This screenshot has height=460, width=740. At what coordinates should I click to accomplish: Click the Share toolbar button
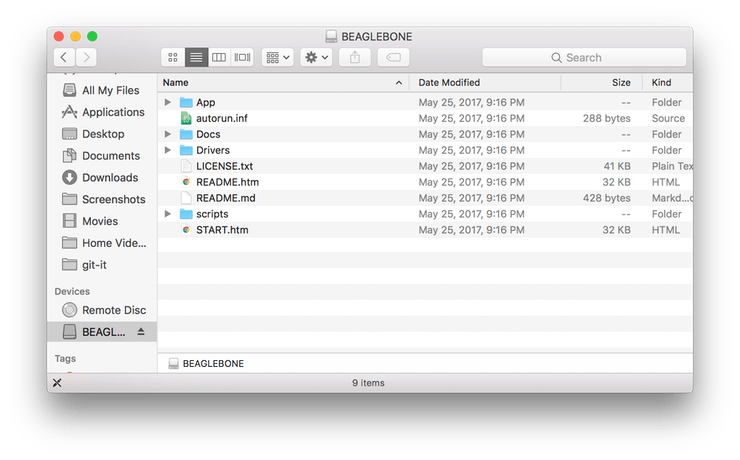coord(355,58)
